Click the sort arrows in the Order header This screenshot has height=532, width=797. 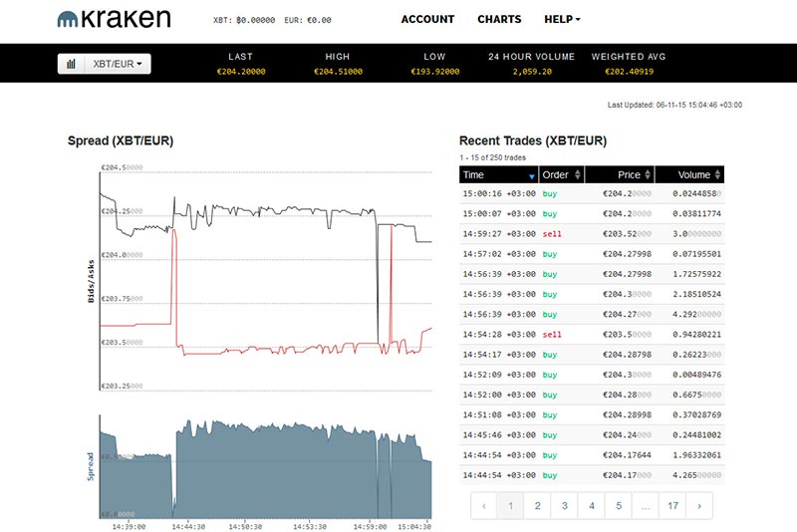[x=577, y=175]
